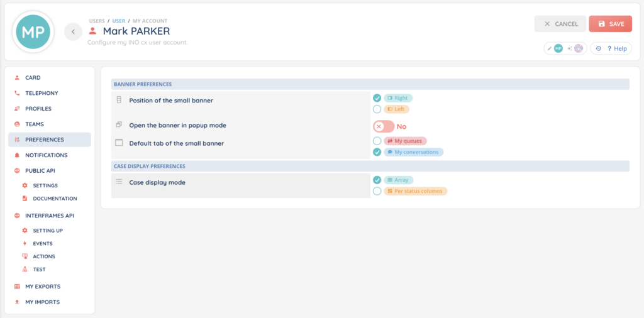Click the Test flask icon under Interframes API

[25, 269]
